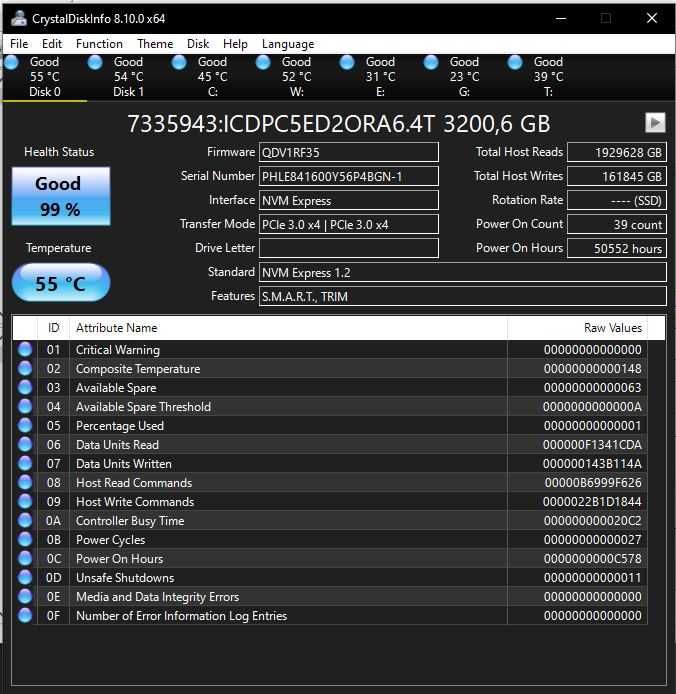Select the Unsafe Shutdowns attribute name
Image resolution: width=676 pixels, height=694 pixels.
coord(125,578)
